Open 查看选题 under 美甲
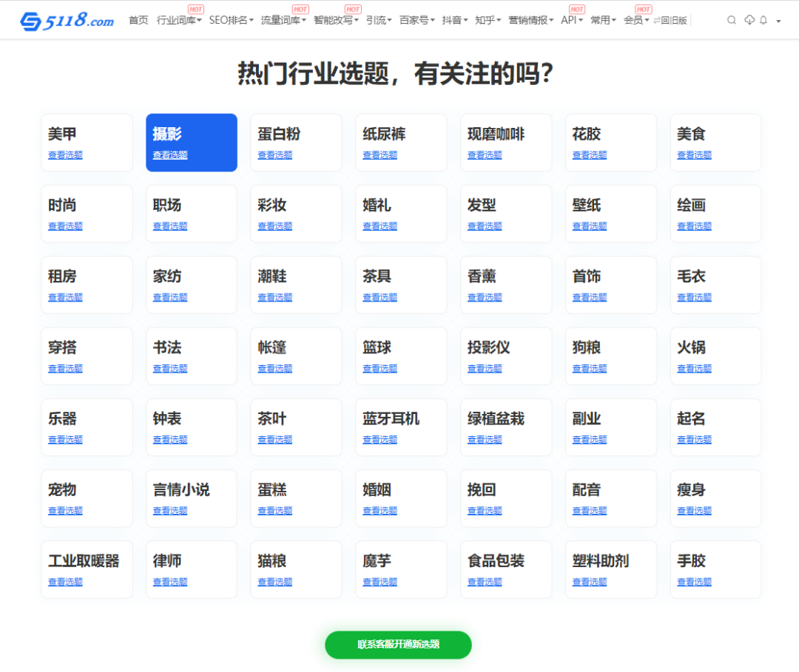Image resolution: width=799 pixels, height=672 pixels. 65,155
